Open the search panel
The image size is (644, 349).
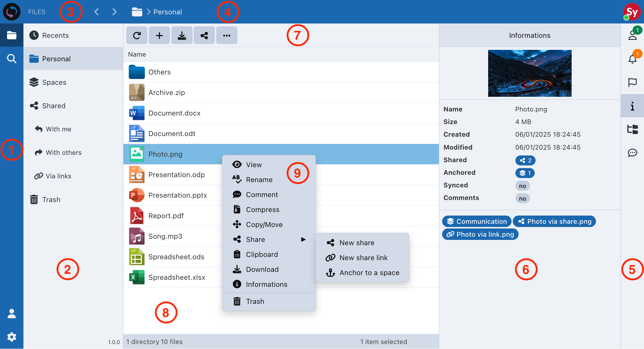click(12, 59)
